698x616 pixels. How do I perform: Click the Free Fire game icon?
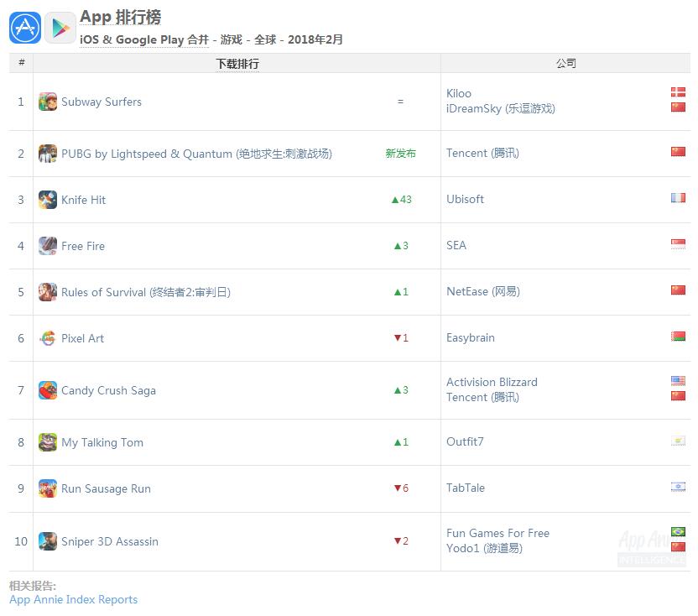point(48,246)
